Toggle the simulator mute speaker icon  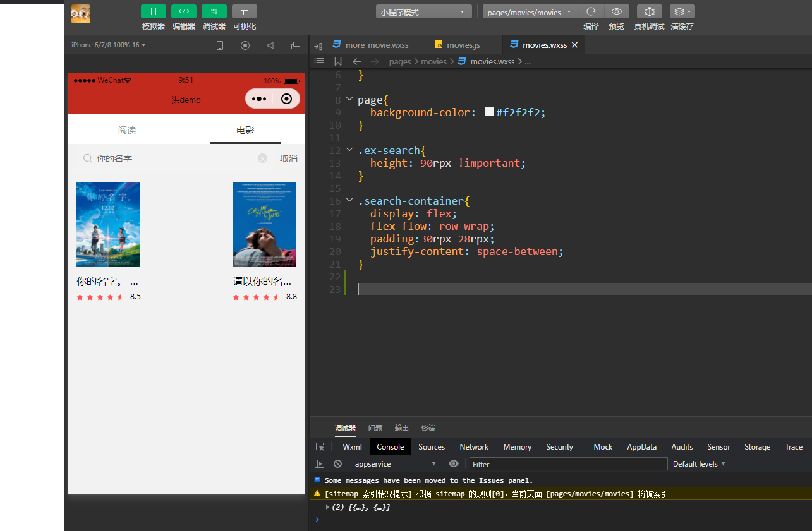270,45
